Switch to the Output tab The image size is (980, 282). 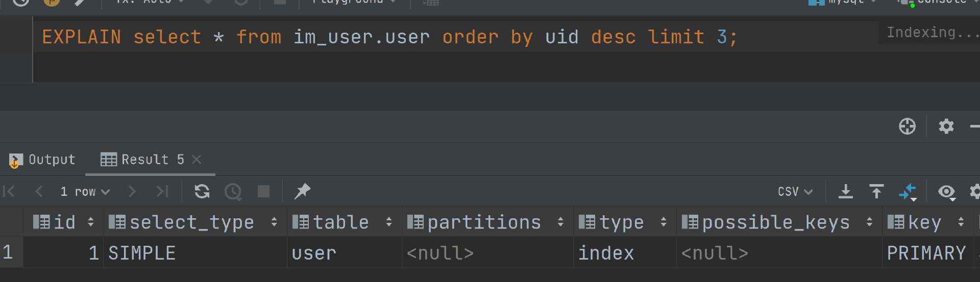click(43, 160)
